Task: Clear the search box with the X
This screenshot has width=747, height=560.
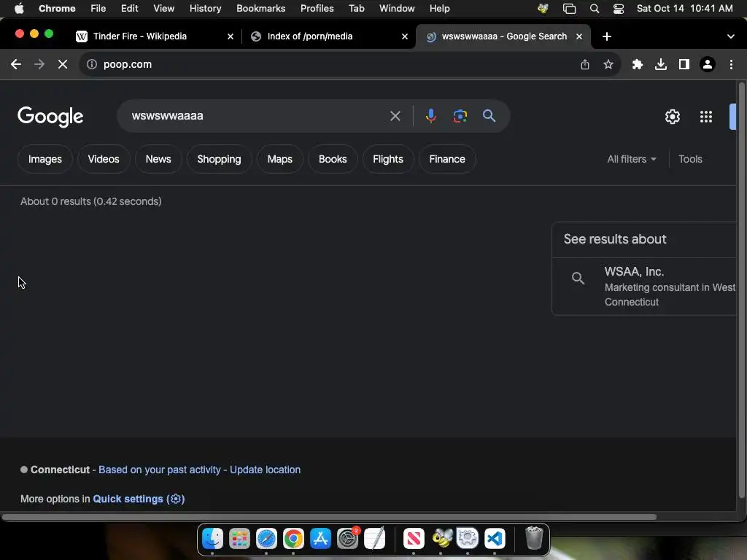Action: [395, 116]
